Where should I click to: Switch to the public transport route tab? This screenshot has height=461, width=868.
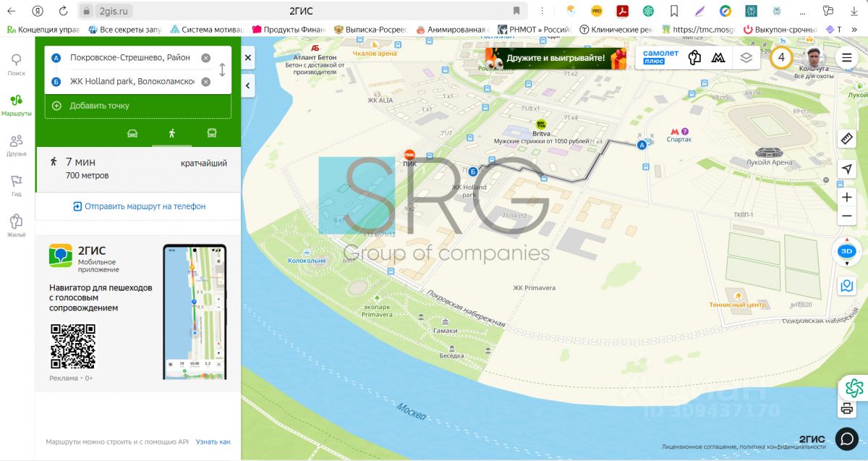[212, 133]
